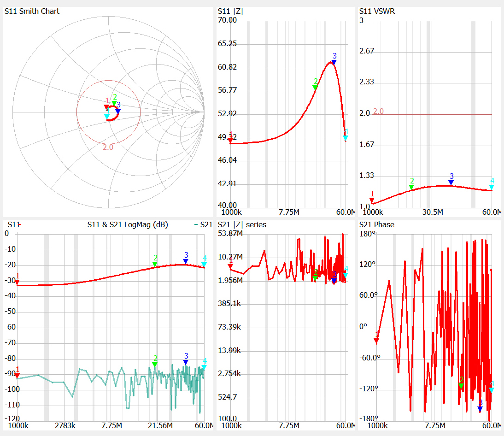The image size is (504, 436).
Task: Select marker 3 on the S11 VSWR trace
Action: pyautogui.click(x=451, y=183)
